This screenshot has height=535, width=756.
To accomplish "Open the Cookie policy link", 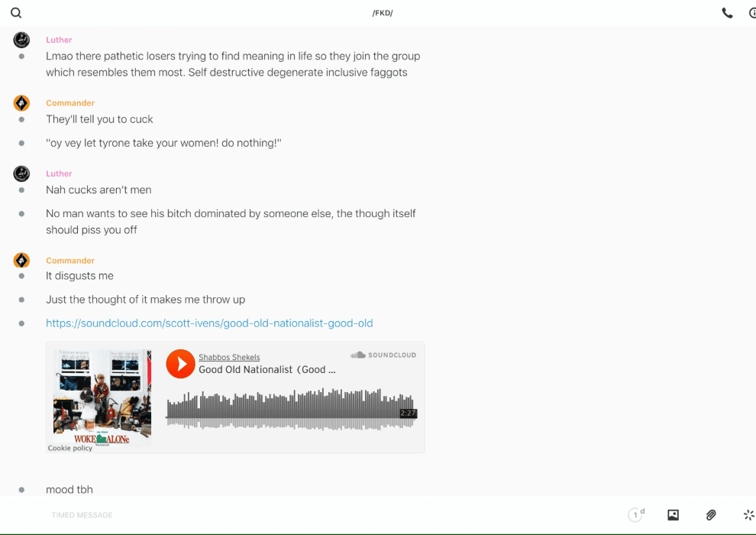I will (70, 448).
